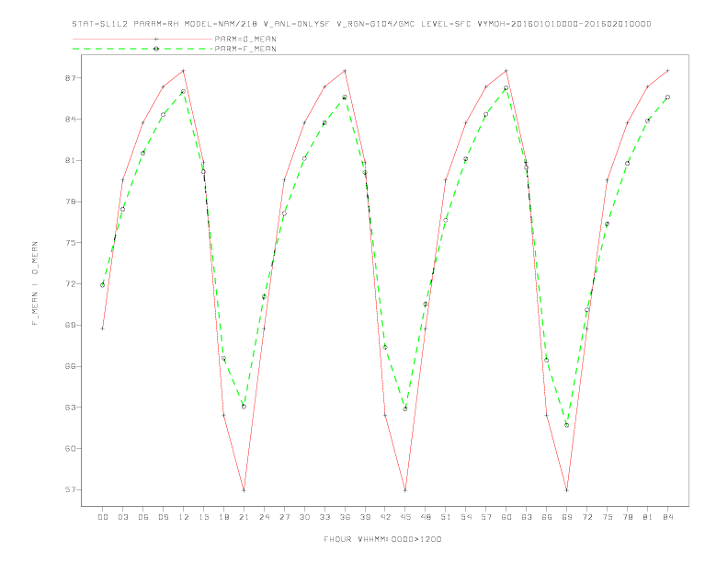
Task: Click the 'F_MEAN | O_MEAN' y-axis title
Action: (x=35, y=283)
